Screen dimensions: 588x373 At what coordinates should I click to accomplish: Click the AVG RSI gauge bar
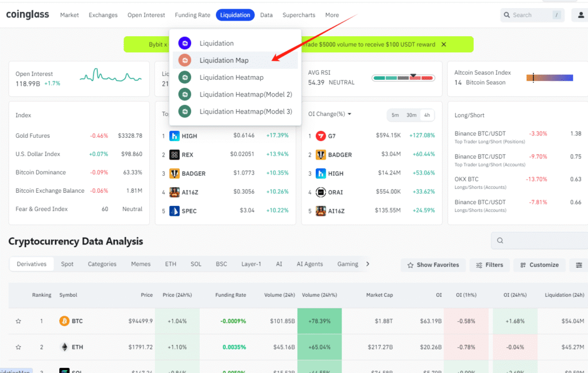point(403,77)
